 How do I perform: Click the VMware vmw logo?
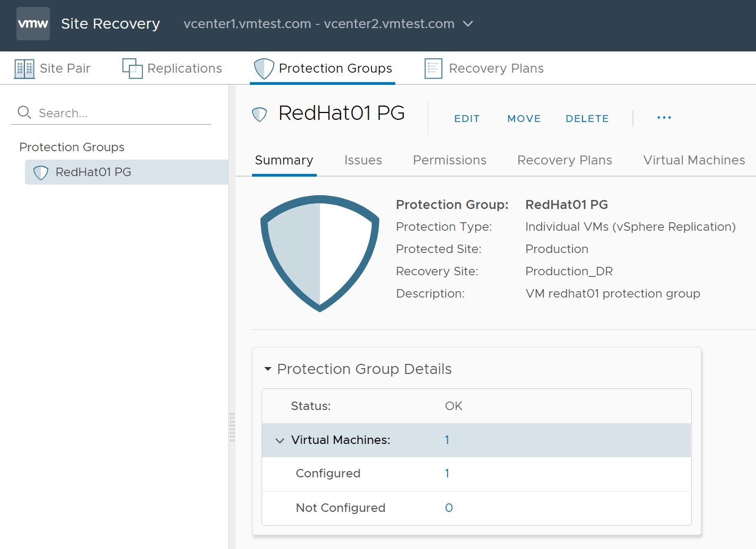click(x=33, y=23)
